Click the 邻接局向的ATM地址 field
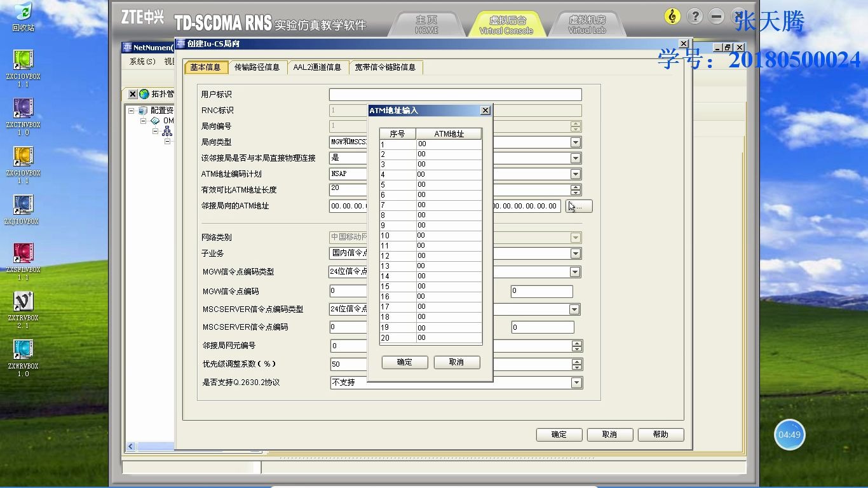The height and width of the screenshot is (488, 868). (x=445, y=206)
